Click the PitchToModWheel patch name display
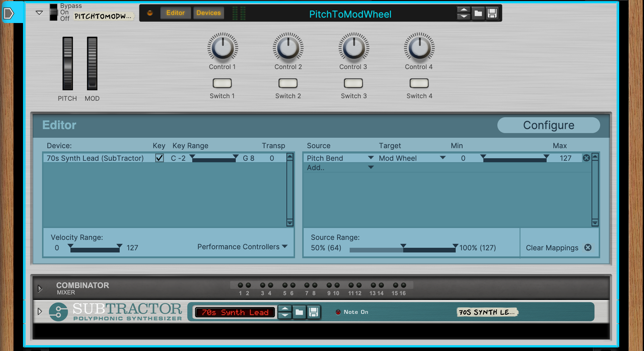The height and width of the screenshot is (351, 644). coord(350,14)
